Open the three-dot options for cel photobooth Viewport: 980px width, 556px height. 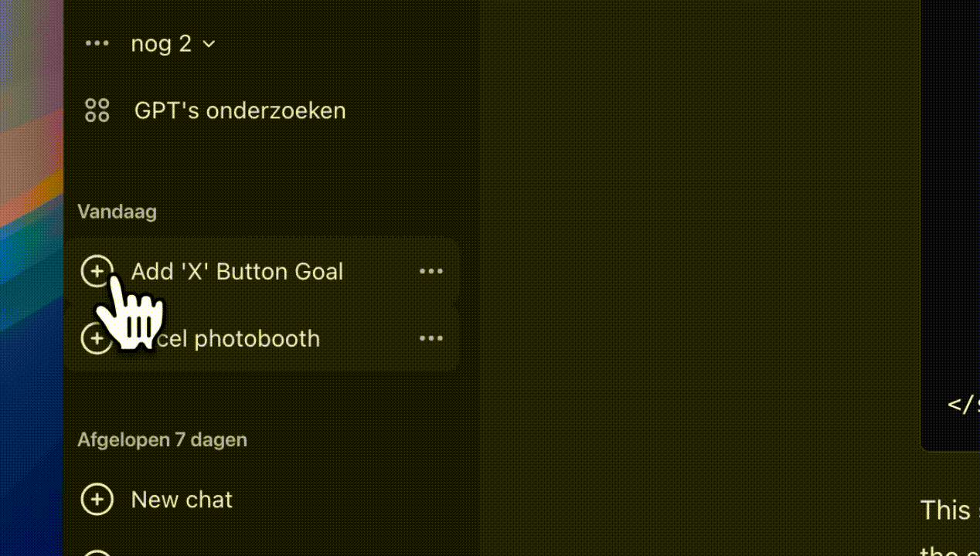click(x=431, y=337)
